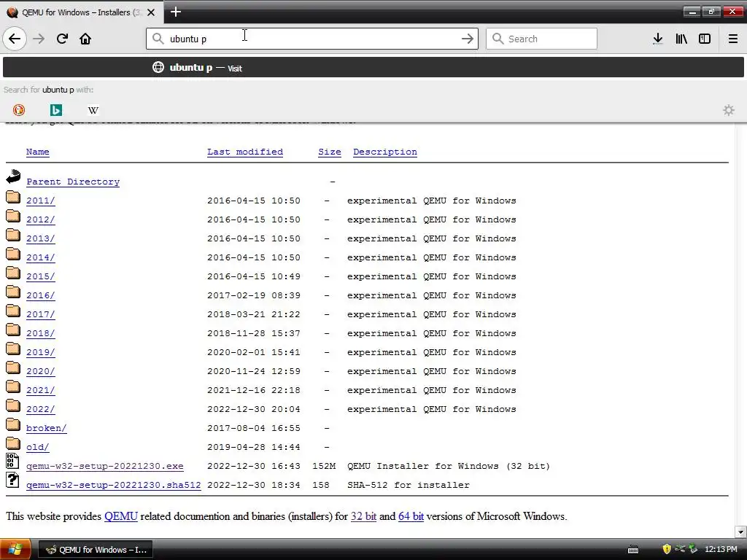Click the taskbar clock showing 12:13 PM
This screenshot has width=747, height=560.
coord(721,550)
